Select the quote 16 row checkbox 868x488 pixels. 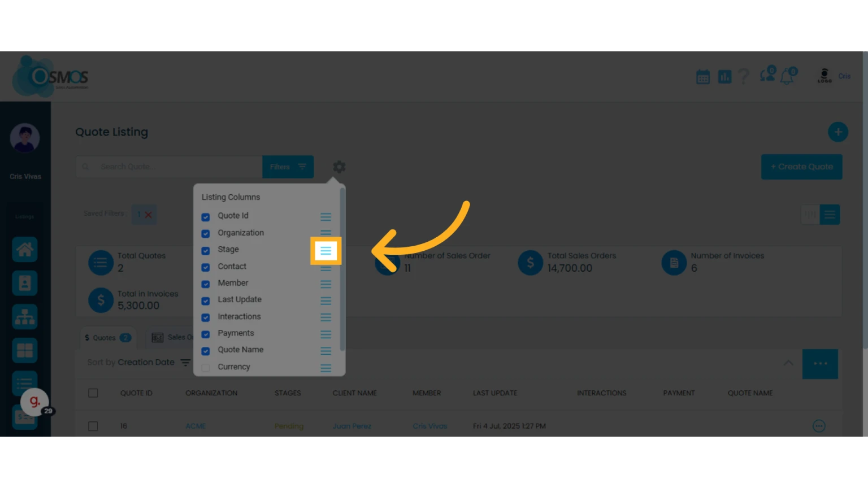pos(93,426)
